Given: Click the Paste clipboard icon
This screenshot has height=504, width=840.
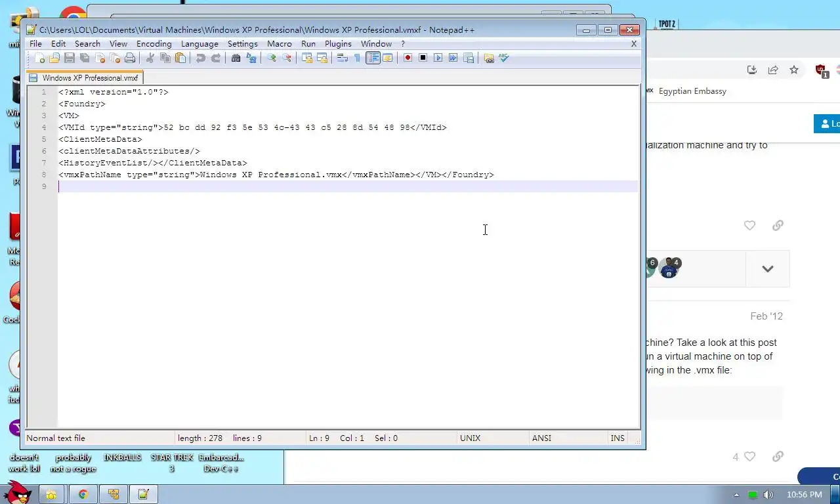Looking at the screenshot, I should click(180, 58).
